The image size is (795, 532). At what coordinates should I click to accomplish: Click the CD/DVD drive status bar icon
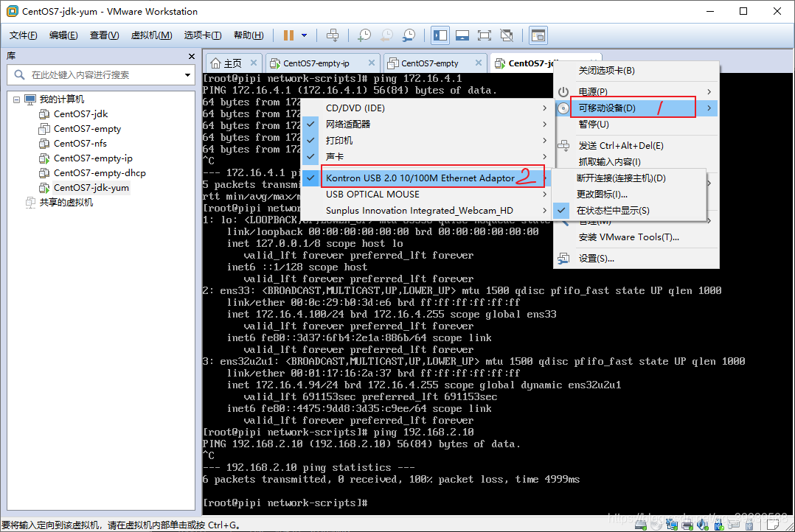[x=656, y=525]
